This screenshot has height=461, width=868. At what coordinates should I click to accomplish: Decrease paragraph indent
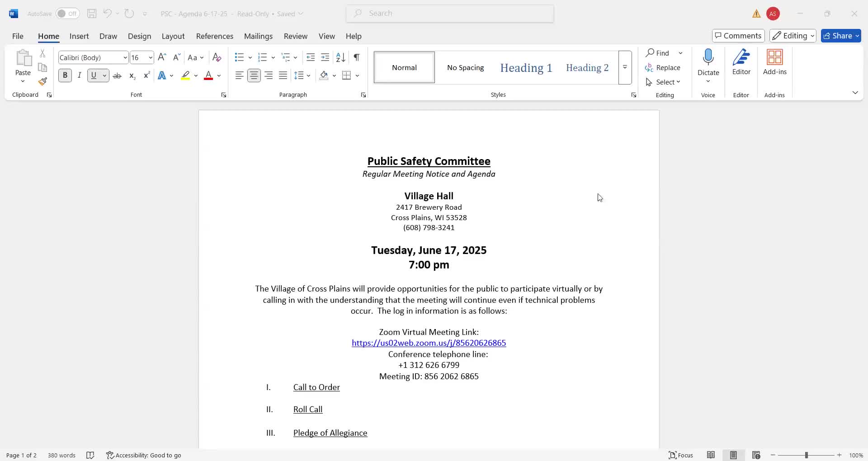click(311, 57)
